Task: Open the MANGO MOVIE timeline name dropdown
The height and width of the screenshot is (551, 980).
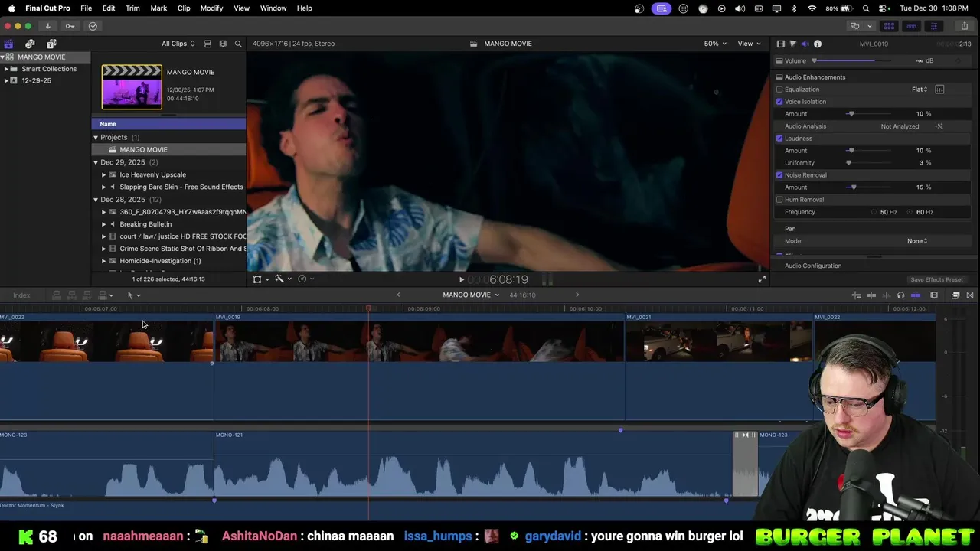Action: 471,295
